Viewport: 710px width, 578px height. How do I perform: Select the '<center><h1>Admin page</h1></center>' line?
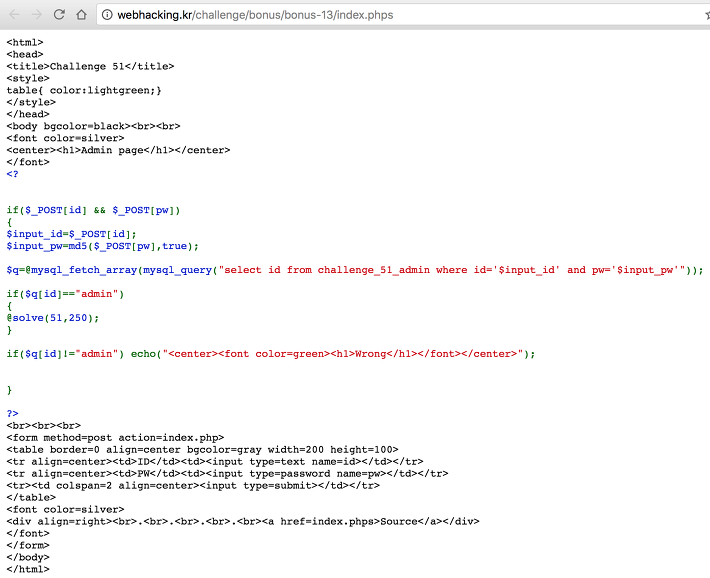(118, 150)
